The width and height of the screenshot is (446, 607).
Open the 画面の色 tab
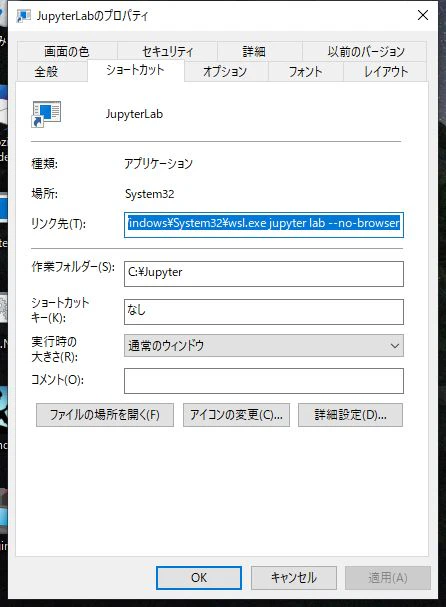(67, 51)
